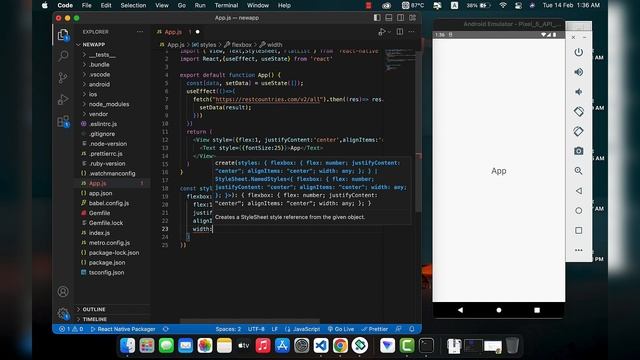Screen dimensions: 640x360
Task: Click the emulator power button
Action: [x=578, y=52]
